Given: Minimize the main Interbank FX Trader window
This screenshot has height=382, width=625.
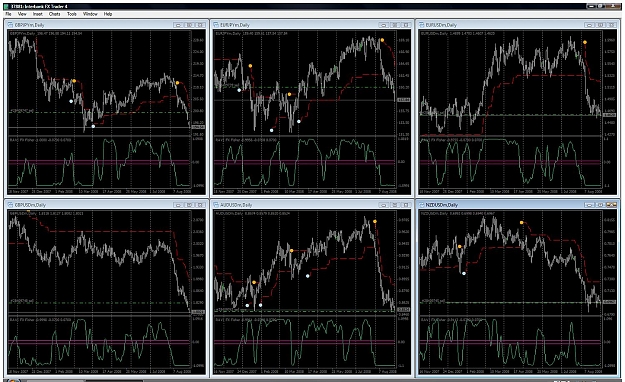Looking at the screenshot, I should tap(592, 6).
